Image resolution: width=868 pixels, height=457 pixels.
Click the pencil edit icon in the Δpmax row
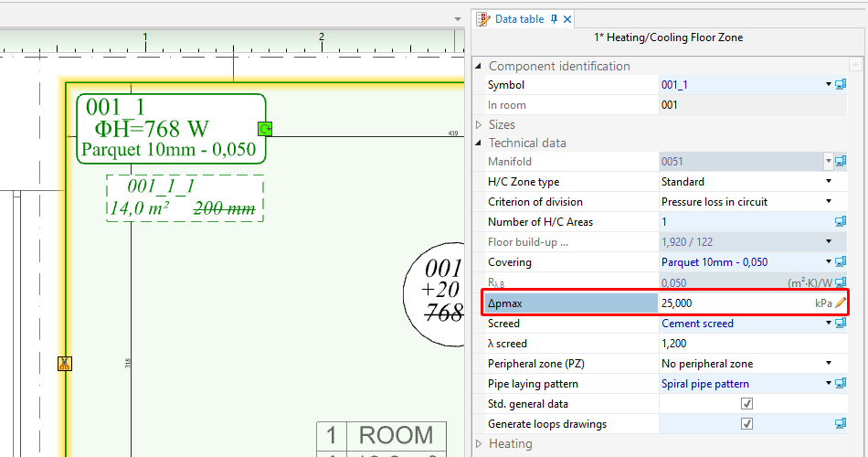pyautogui.click(x=841, y=303)
